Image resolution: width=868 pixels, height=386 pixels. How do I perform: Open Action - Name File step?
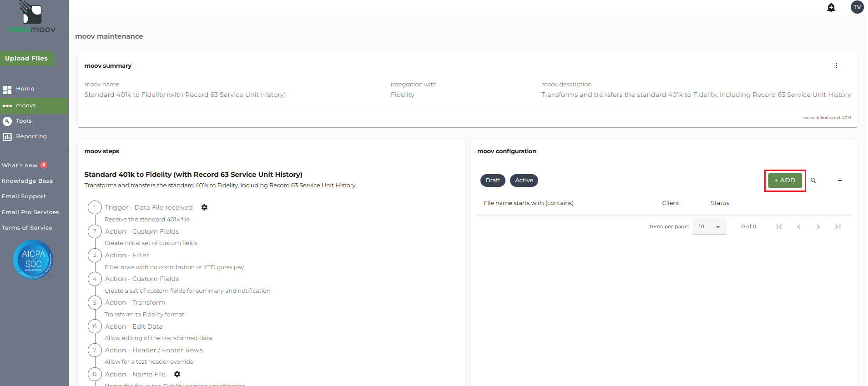(135, 374)
